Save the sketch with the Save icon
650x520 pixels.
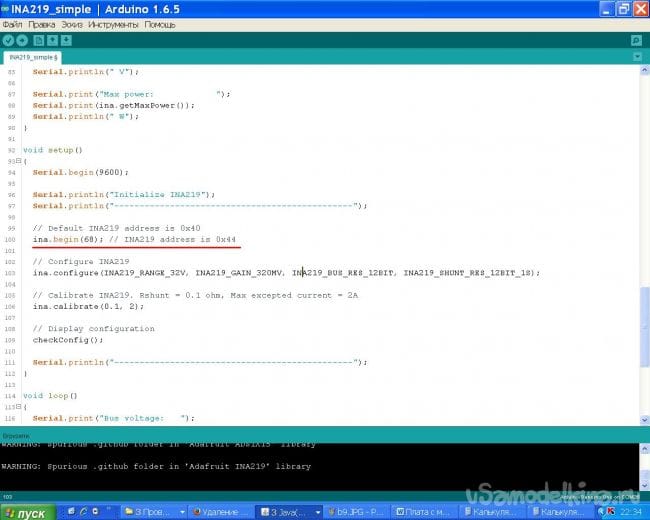coord(67,41)
